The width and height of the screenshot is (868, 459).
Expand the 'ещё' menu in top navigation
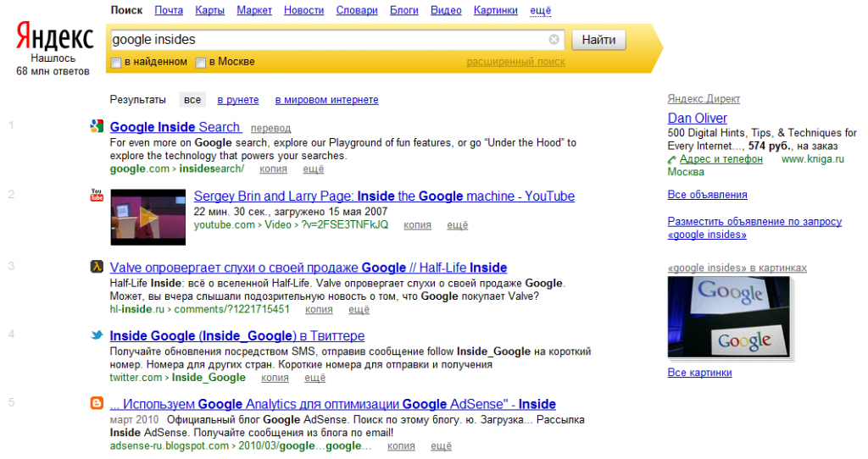[x=540, y=10]
